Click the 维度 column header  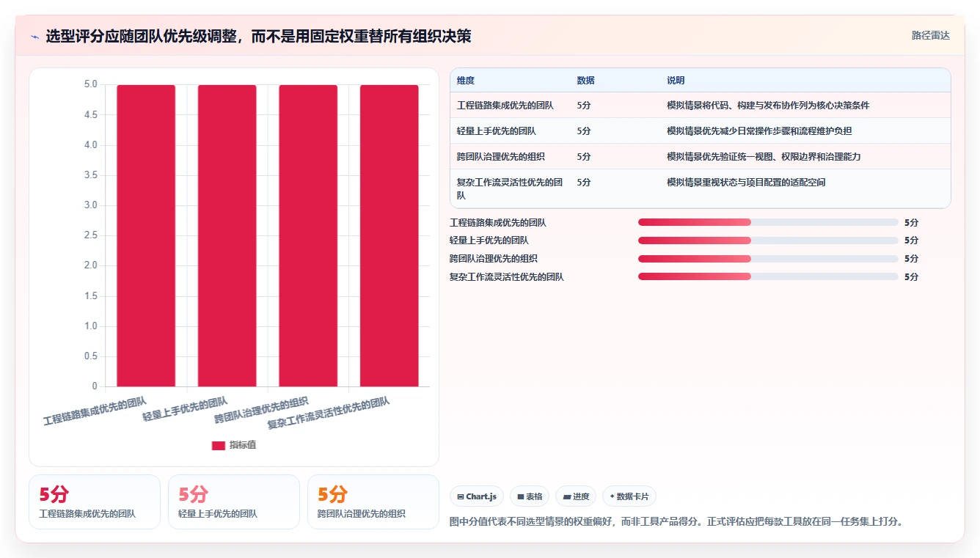[466, 81]
